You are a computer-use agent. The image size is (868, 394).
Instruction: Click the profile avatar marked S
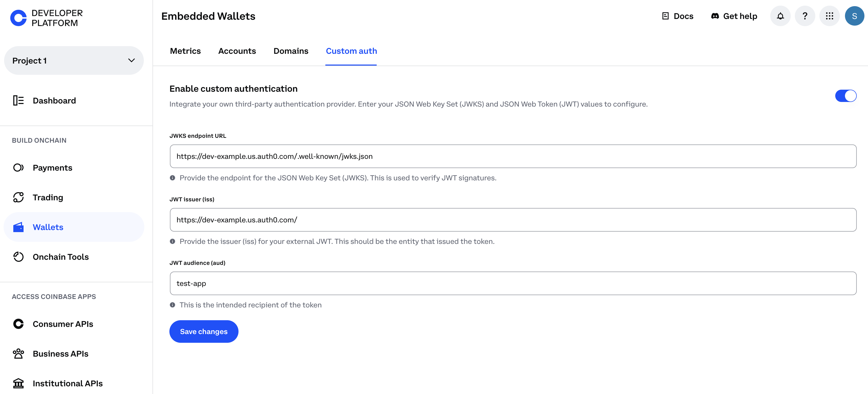tap(854, 16)
